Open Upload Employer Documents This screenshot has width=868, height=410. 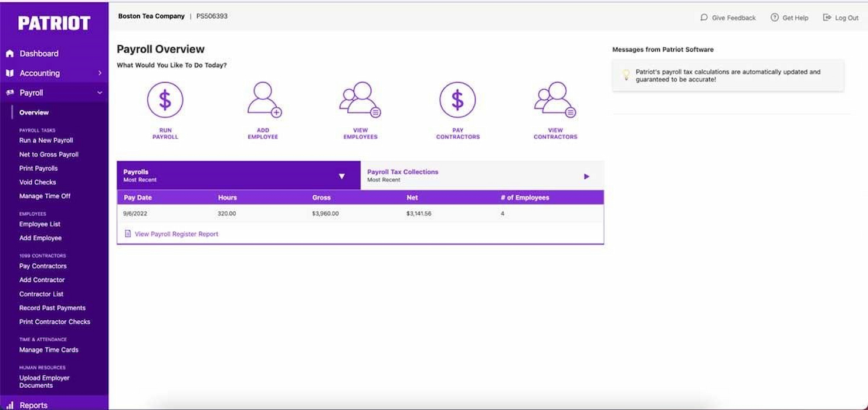(x=45, y=381)
